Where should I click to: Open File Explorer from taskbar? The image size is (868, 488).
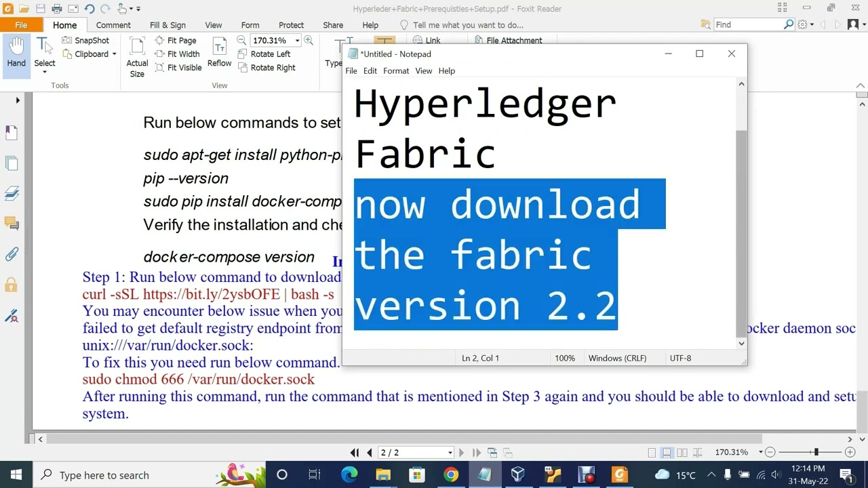[x=383, y=474]
